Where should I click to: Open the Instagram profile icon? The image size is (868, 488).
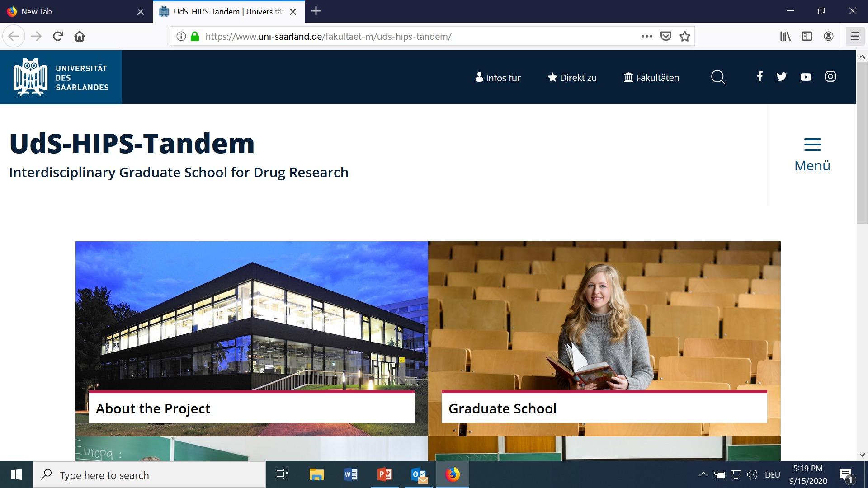coord(830,77)
